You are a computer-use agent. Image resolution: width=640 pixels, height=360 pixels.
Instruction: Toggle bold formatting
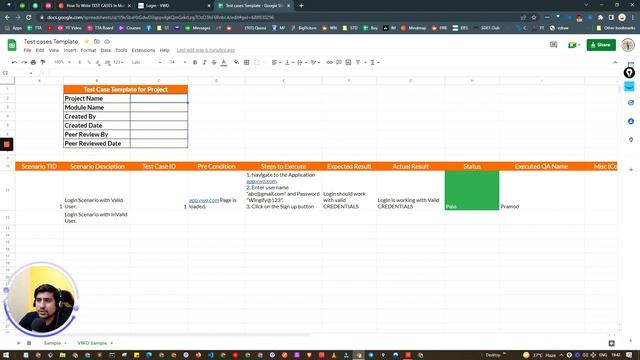pyautogui.click(x=195, y=62)
